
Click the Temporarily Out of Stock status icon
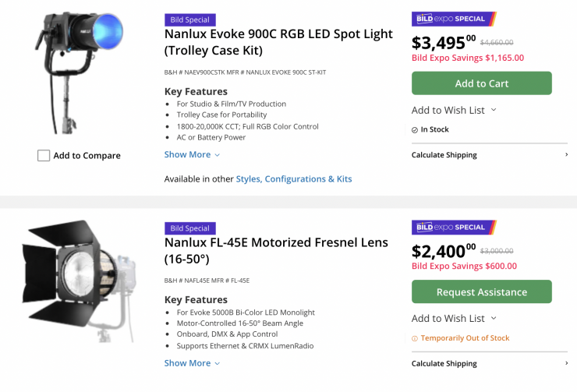415,338
